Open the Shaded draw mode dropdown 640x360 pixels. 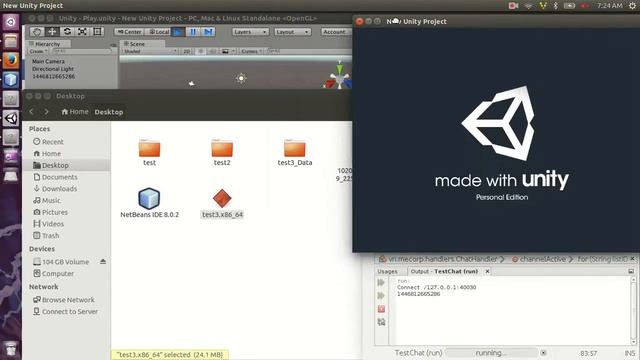click(x=150, y=51)
